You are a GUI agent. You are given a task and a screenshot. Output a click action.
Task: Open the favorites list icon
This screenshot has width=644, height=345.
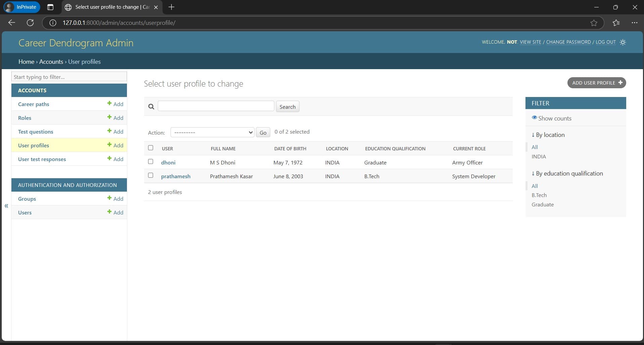click(616, 23)
